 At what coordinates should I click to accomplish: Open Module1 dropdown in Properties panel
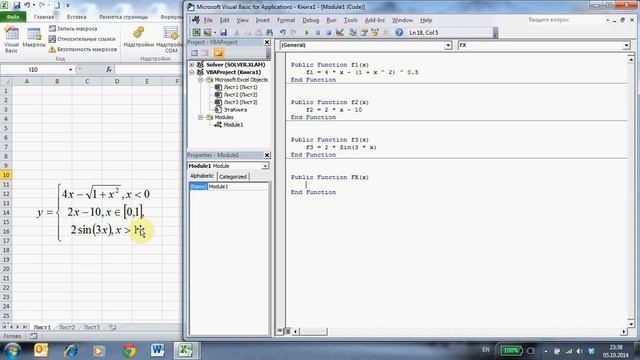pos(265,166)
